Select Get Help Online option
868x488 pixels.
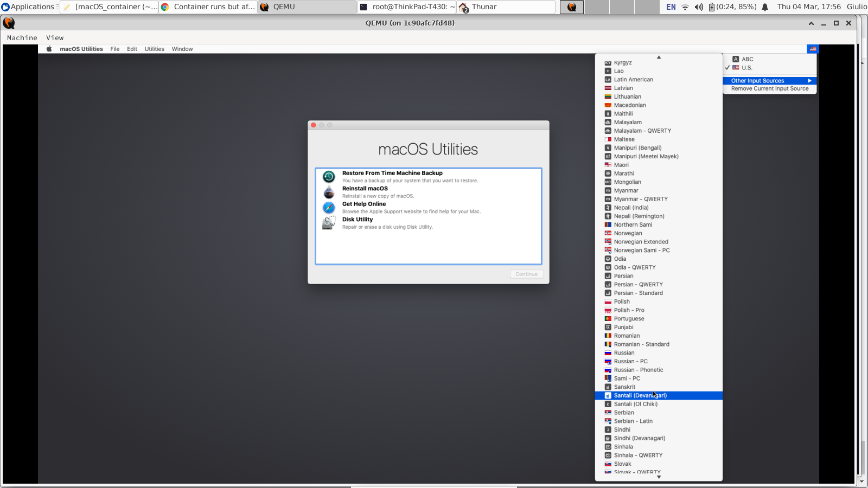(x=429, y=208)
